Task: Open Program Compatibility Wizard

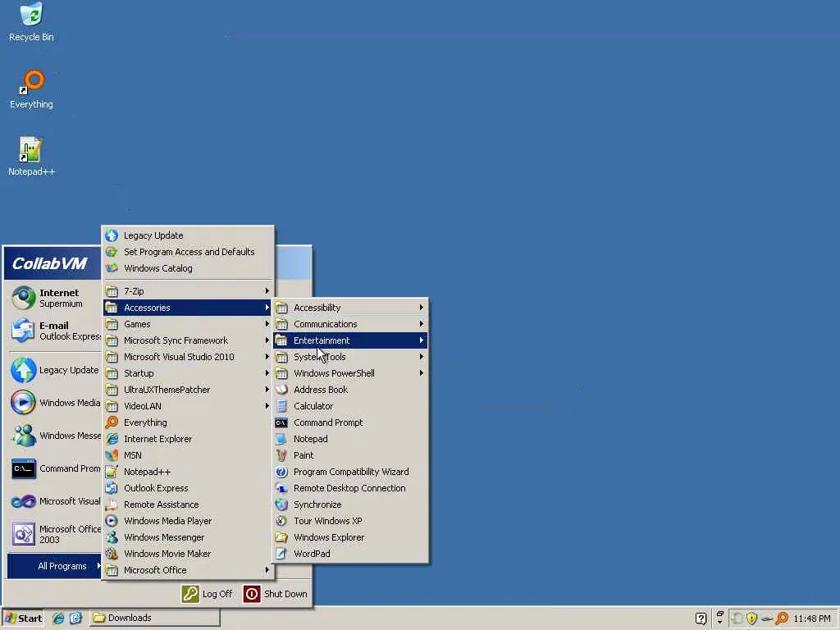Action: coord(350,472)
